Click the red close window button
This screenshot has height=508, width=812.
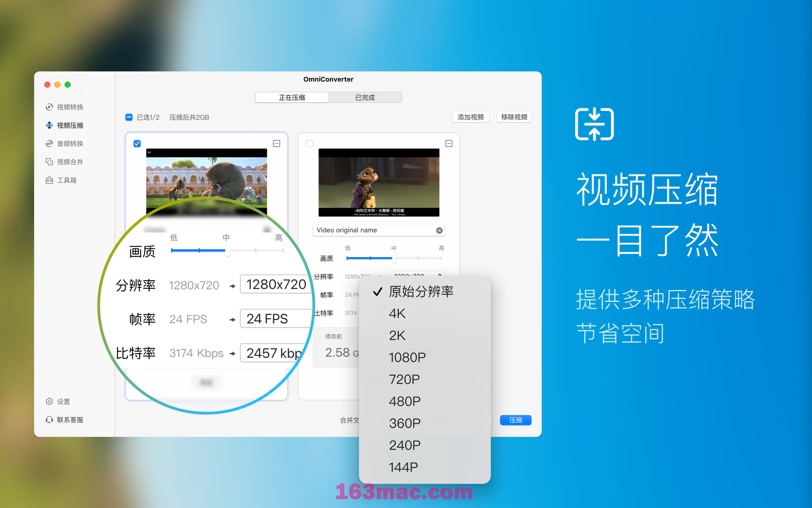47,85
